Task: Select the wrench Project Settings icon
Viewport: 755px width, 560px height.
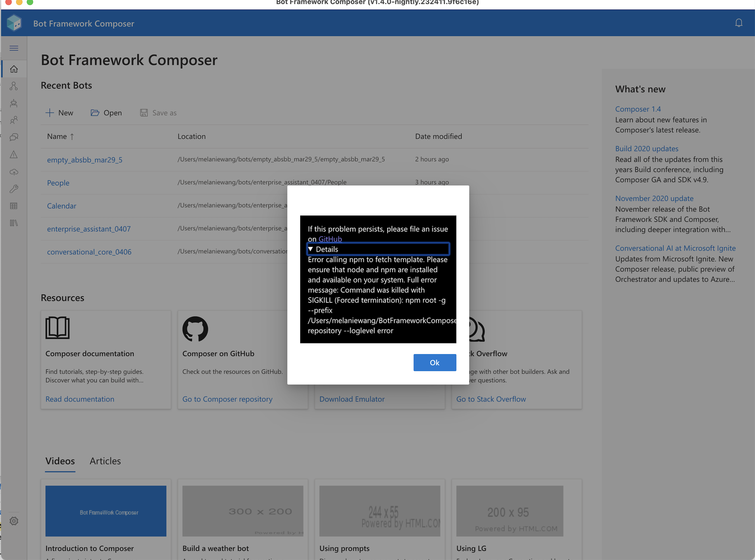Action: point(14,189)
